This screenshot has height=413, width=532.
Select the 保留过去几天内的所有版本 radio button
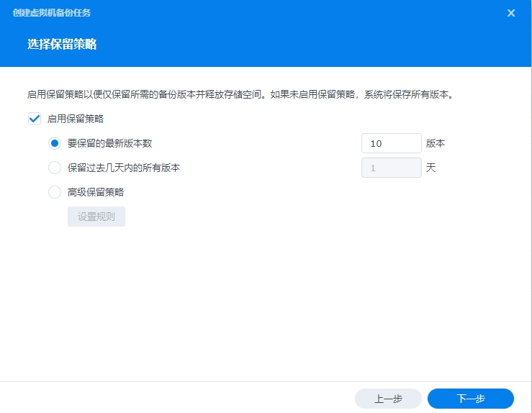tap(55, 168)
